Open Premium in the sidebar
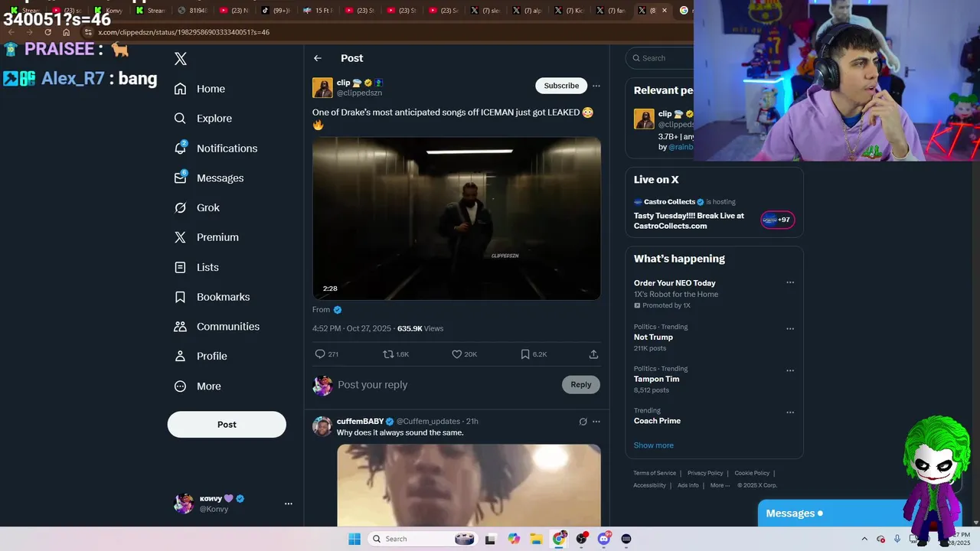 (207, 237)
